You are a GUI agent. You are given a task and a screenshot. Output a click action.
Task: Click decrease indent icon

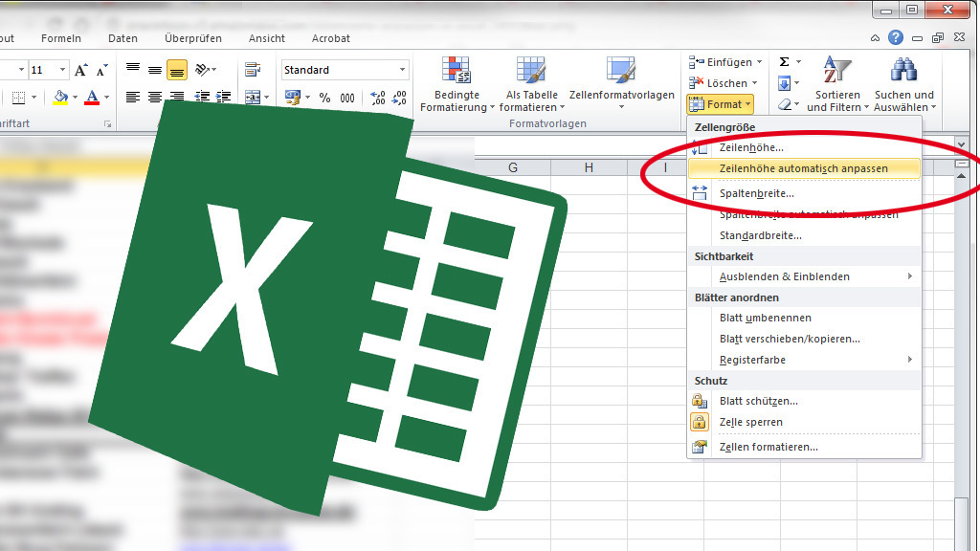pyautogui.click(x=202, y=97)
